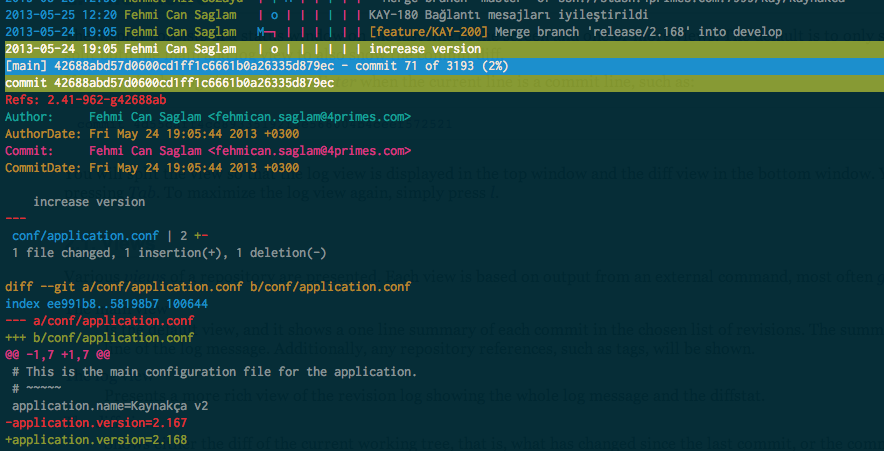Click the commit node on the KAY-180 row
The height and width of the screenshot is (451, 884).
tap(275, 15)
